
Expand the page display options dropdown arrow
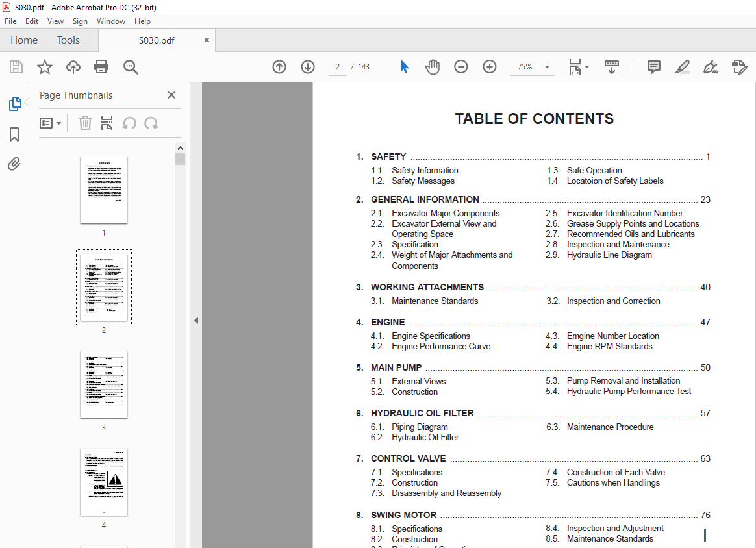585,67
